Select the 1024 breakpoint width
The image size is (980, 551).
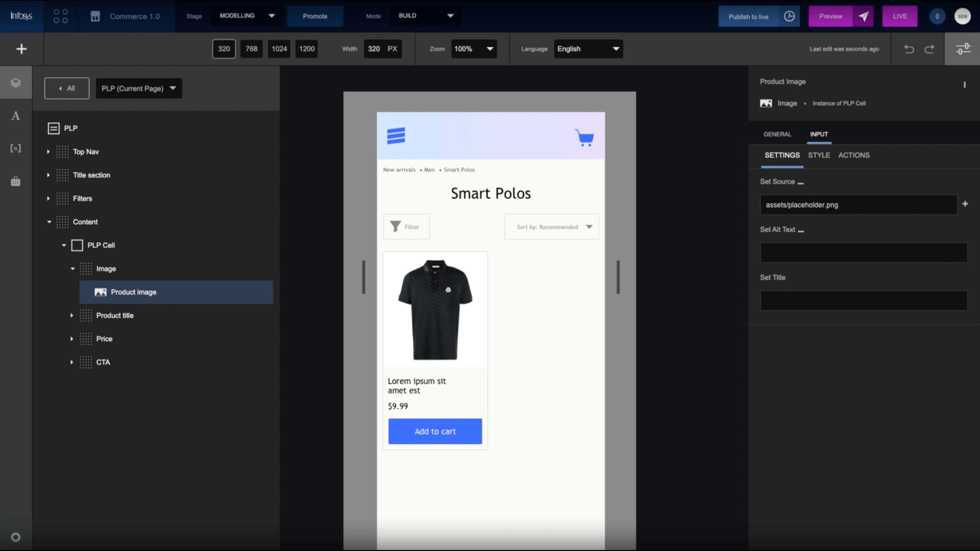tap(279, 49)
